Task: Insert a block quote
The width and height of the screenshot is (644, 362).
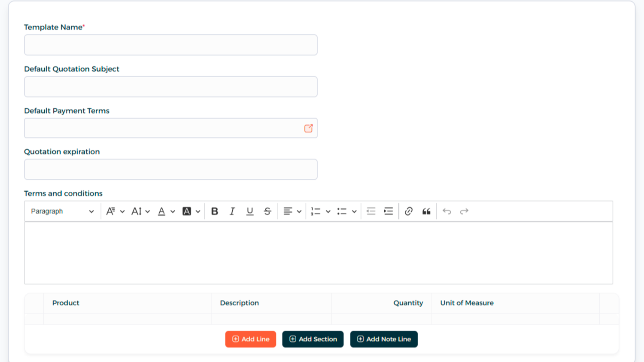Action: coord(426,211)
